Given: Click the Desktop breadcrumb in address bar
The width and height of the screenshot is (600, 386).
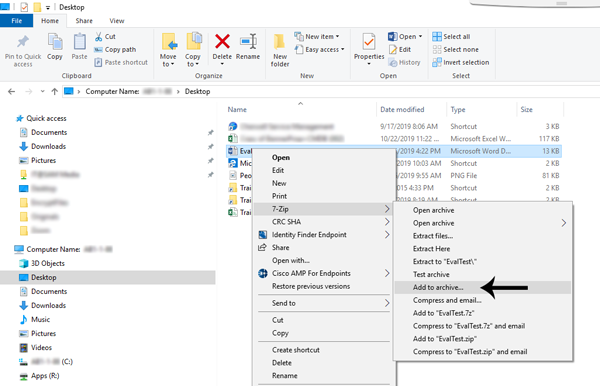Looking at the screenshot, I should coord(197,91).
